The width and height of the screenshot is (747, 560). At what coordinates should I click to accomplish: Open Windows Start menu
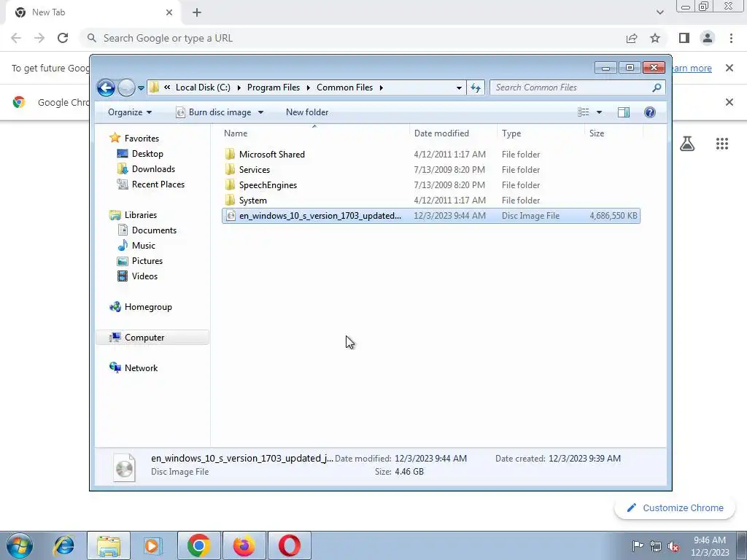pyautogui.click(x=20, y=545)
